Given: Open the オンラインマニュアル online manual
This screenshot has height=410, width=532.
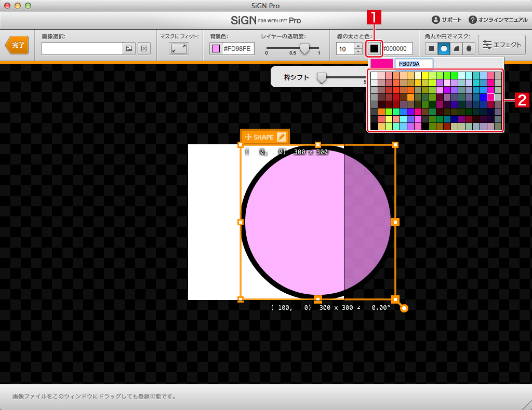Looking at the screenshot, I should (x=498, y=20).
